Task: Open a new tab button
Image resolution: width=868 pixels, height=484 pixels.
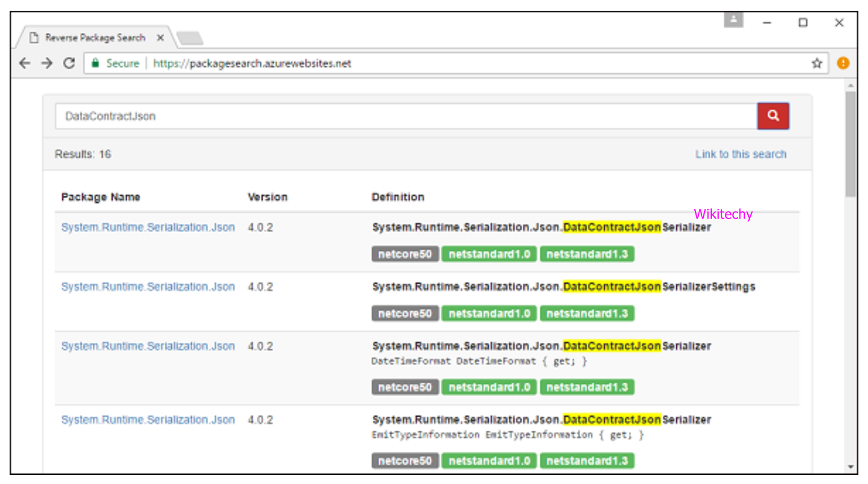Action: click(190, 38)
